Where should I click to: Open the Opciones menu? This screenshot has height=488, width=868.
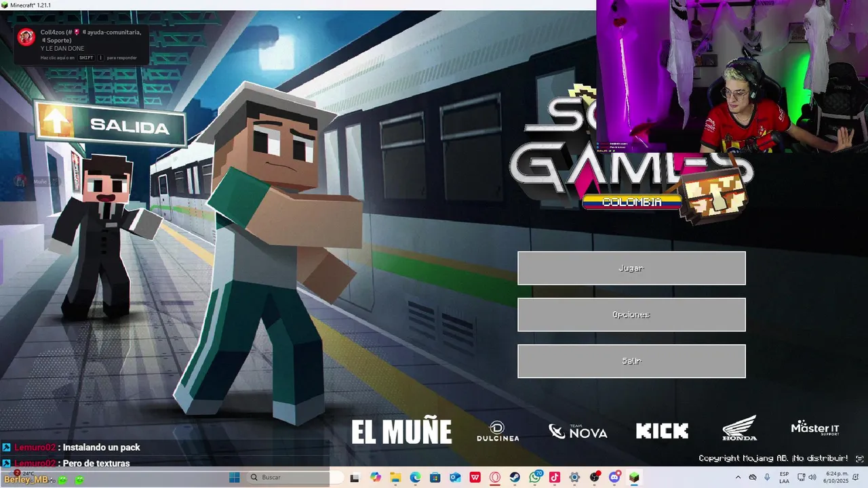click(x=631, y=314)
